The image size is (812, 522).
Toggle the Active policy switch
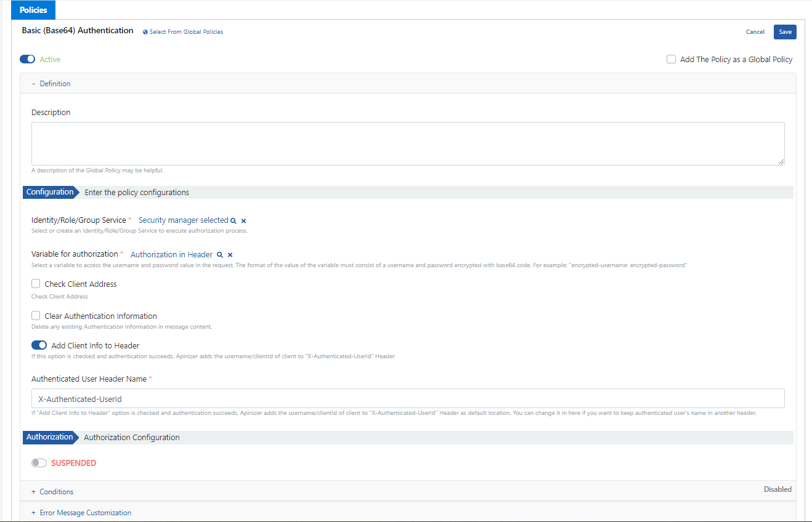[x=28, y=59]
